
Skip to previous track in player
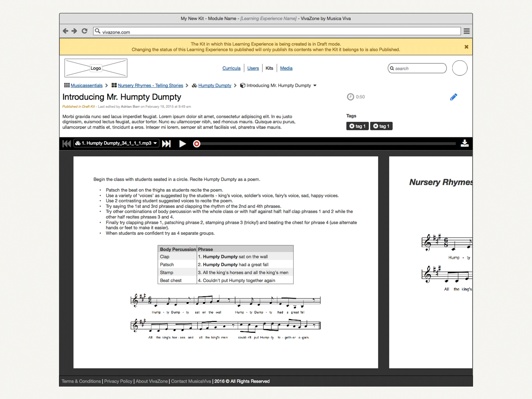66,144
